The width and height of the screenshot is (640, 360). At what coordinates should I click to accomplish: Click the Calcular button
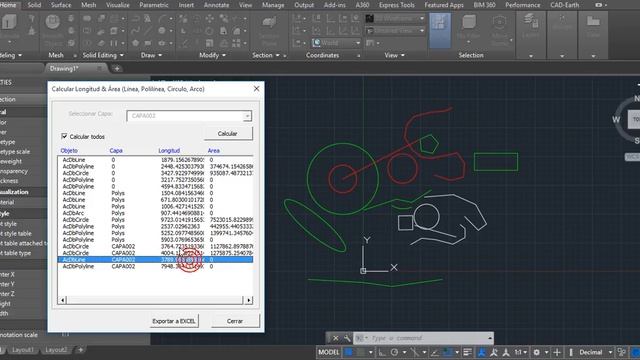pyautogui.click(x=228, y=133)
